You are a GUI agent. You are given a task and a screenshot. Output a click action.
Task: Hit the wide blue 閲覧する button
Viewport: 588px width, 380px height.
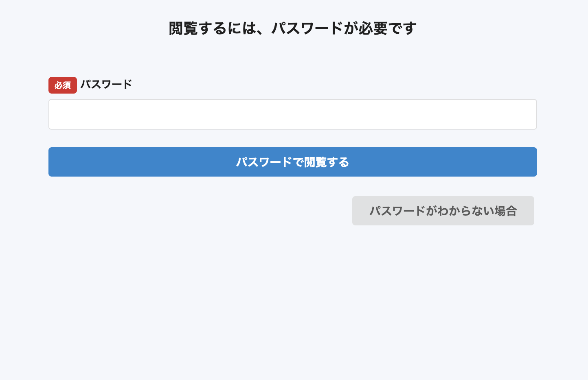pos(292,162)
